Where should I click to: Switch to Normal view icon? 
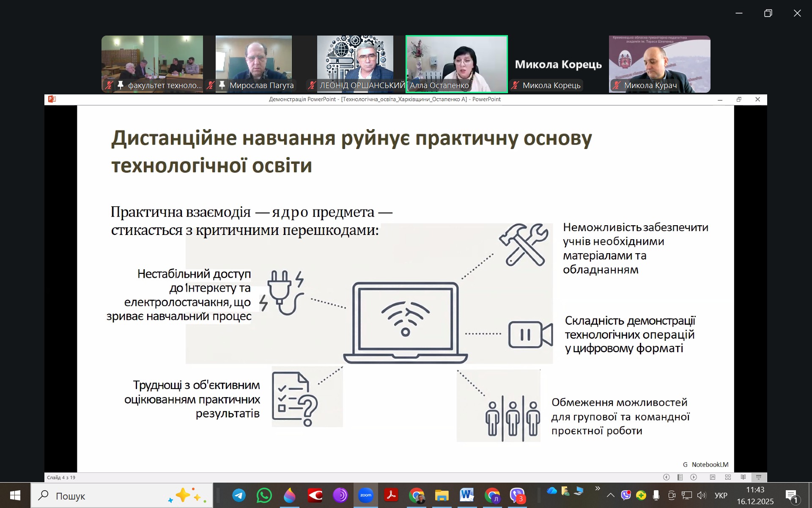[x=713, y=477]
